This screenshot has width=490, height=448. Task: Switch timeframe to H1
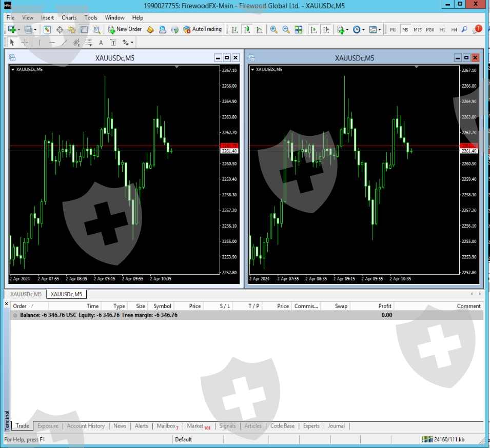(x=442, y=30)
